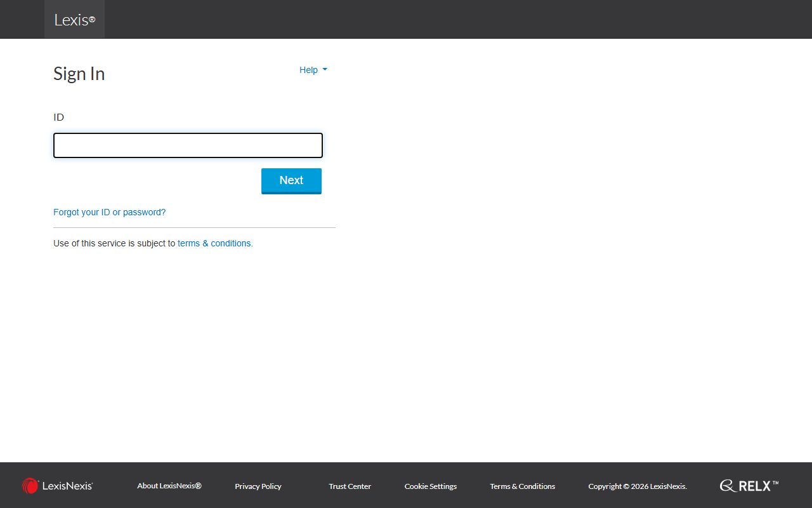The height and width of the screenshot is (508, 812).
Task: Open Trust Center footer link
Action: point(350,486)
